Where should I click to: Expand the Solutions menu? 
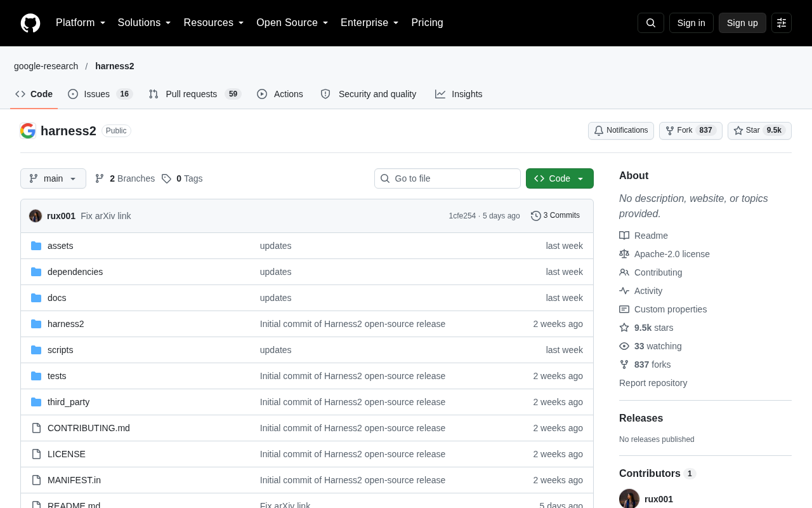(145, 23)
